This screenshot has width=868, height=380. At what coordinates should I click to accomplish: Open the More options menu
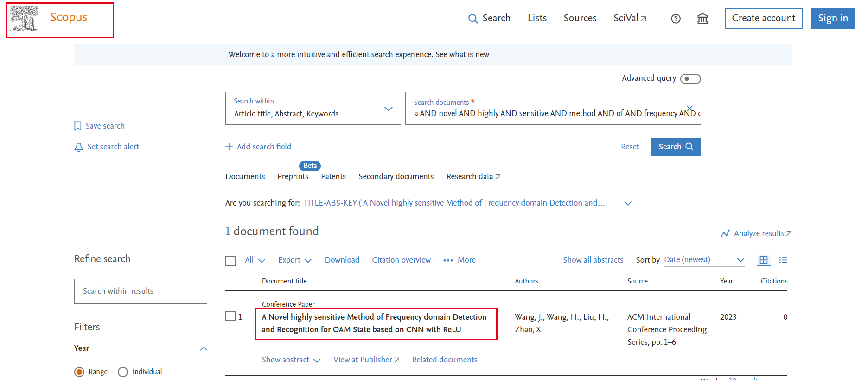coord(460,260)
